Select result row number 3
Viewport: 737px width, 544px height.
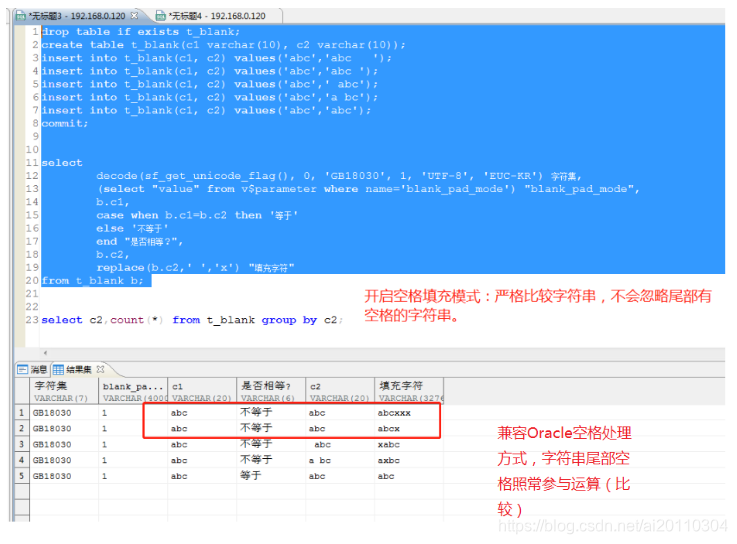click(x=22, y=444)
